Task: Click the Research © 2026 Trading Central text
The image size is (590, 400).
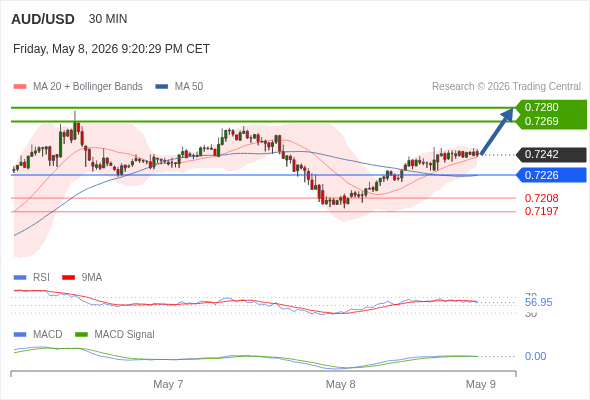Action: (506, 87)
